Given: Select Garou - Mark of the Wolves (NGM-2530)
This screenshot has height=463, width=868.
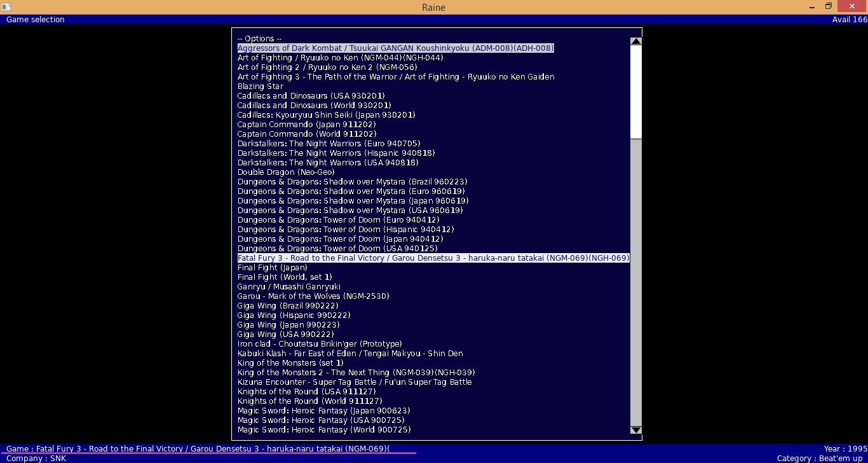Looking at the screenshot, I should tap(313, 296).
